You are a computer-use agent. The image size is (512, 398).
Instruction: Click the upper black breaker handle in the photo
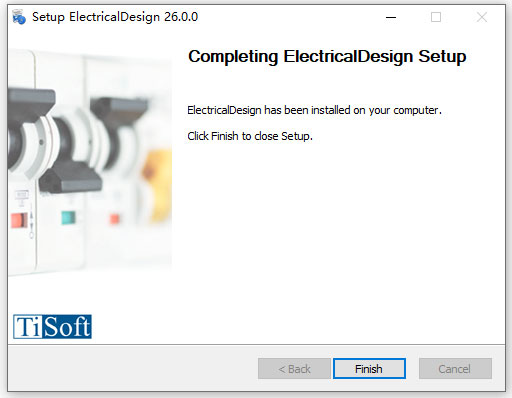[32, 101]
